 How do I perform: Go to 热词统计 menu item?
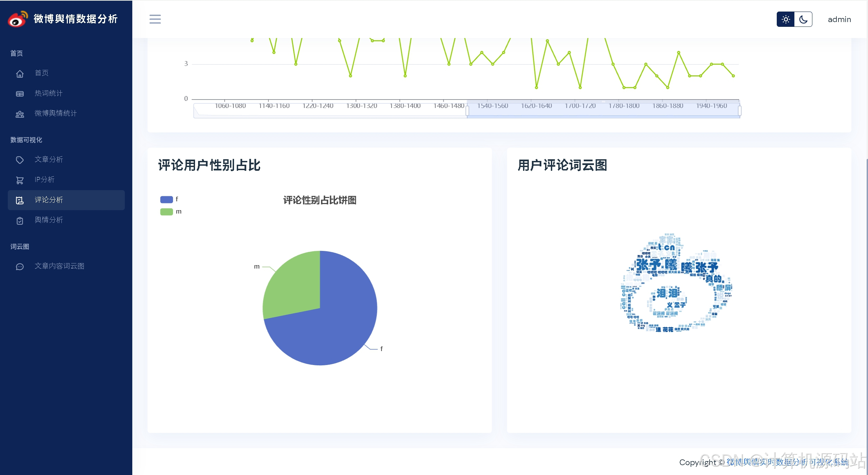coord(49,93)
